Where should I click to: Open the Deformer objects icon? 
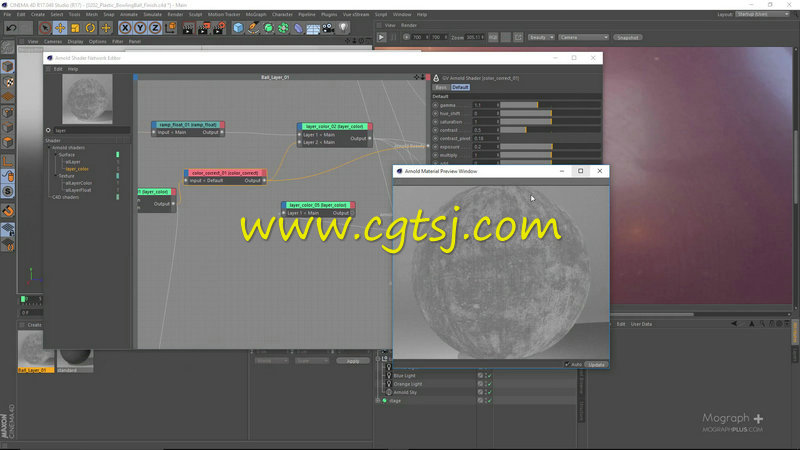coord(298,28)
